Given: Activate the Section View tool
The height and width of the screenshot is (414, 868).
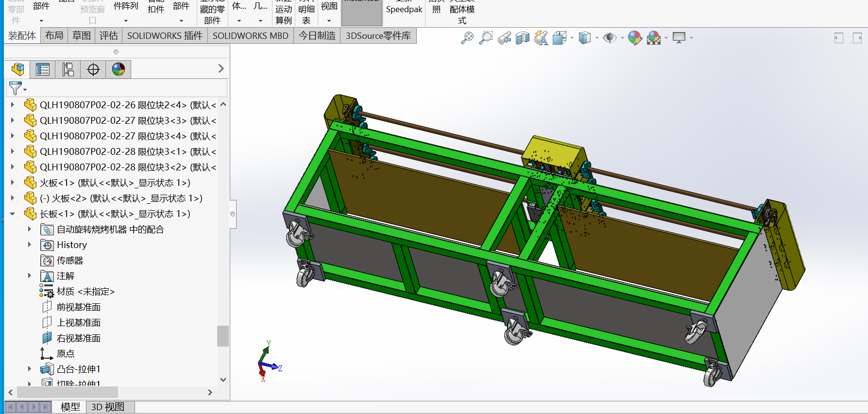Looking at the screenshot, I should [523, 38].
